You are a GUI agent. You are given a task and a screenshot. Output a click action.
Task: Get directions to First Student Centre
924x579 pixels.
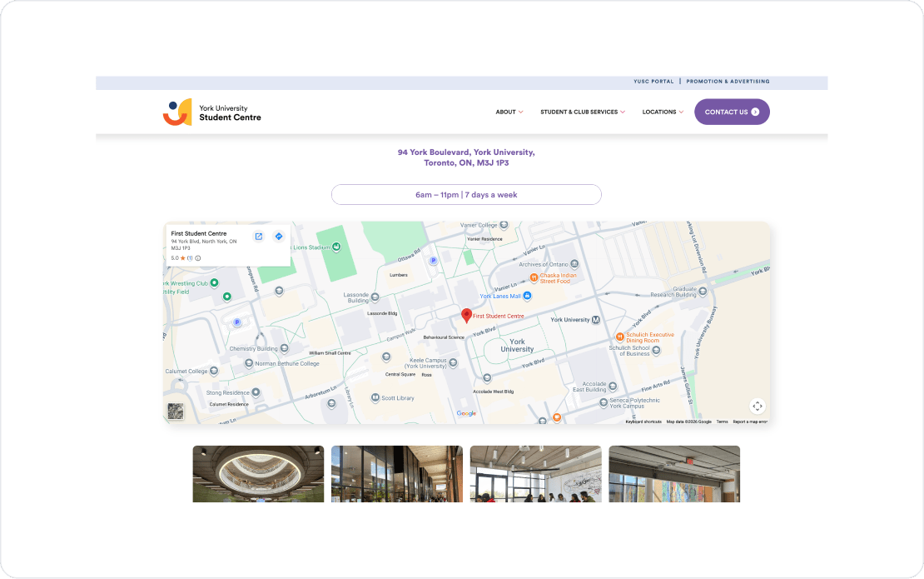tap(279, 237)
